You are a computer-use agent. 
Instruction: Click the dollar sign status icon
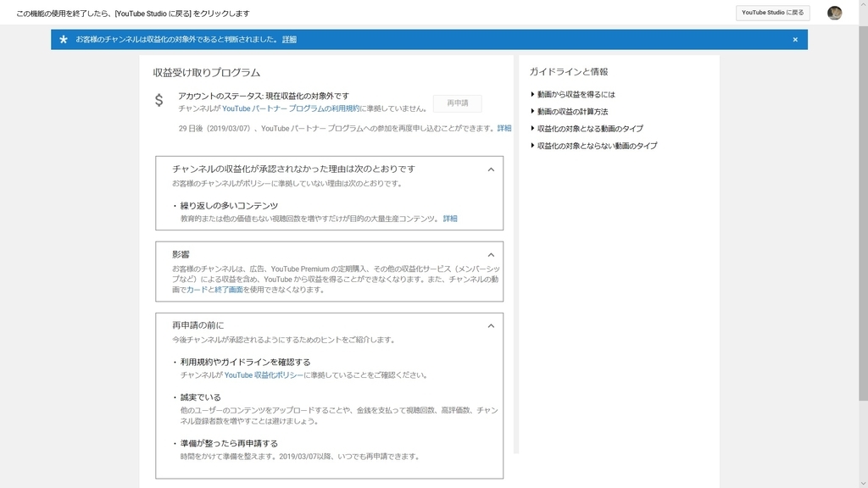(x=159, y=100)
